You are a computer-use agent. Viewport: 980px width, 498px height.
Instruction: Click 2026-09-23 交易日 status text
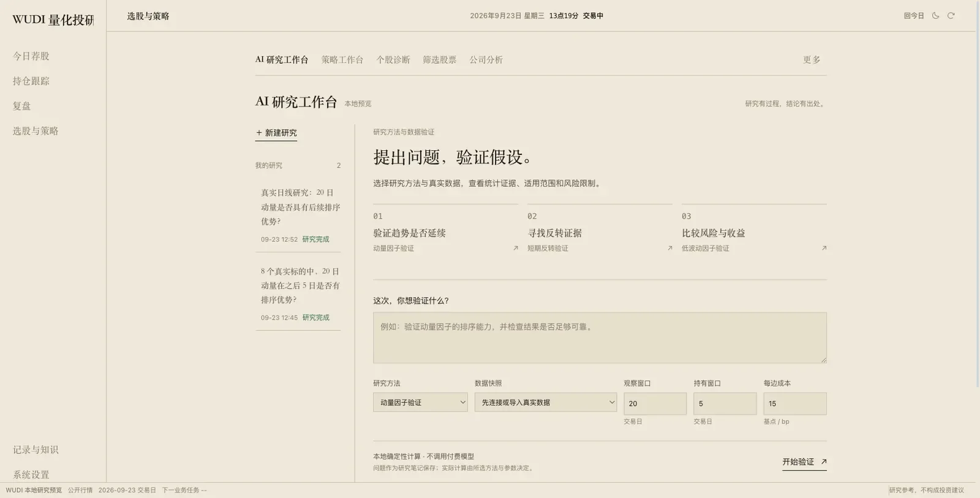click(127, 490)
